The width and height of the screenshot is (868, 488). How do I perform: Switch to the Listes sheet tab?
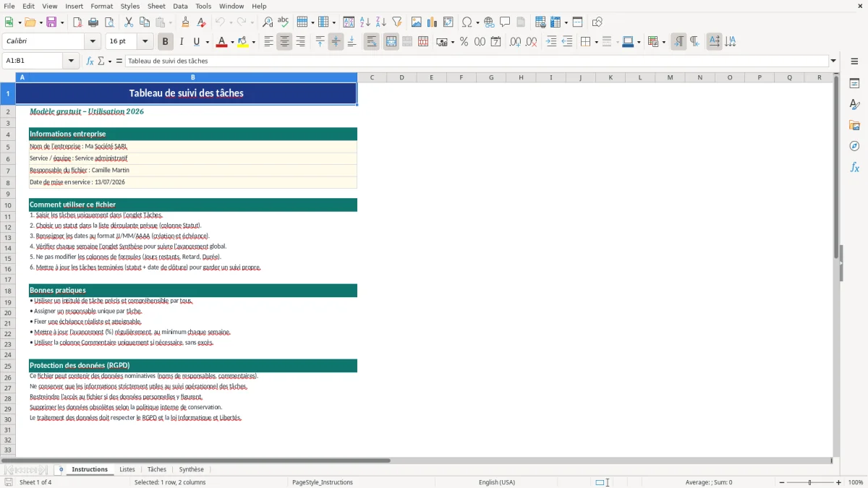(127, 470)
